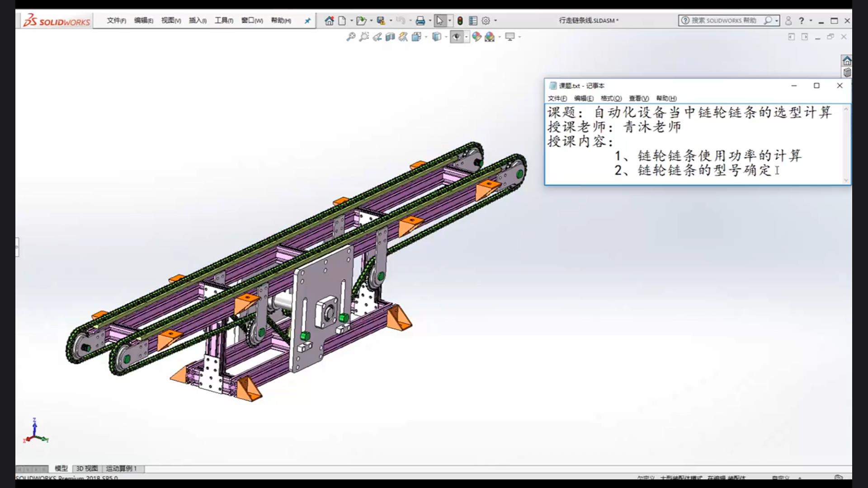Toggle Hide/Show Items eye icon
868x488 pixels.
(457, 37)
